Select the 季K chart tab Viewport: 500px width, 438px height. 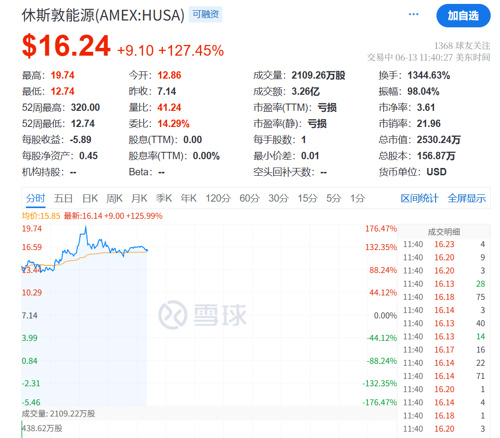point(164,198)
